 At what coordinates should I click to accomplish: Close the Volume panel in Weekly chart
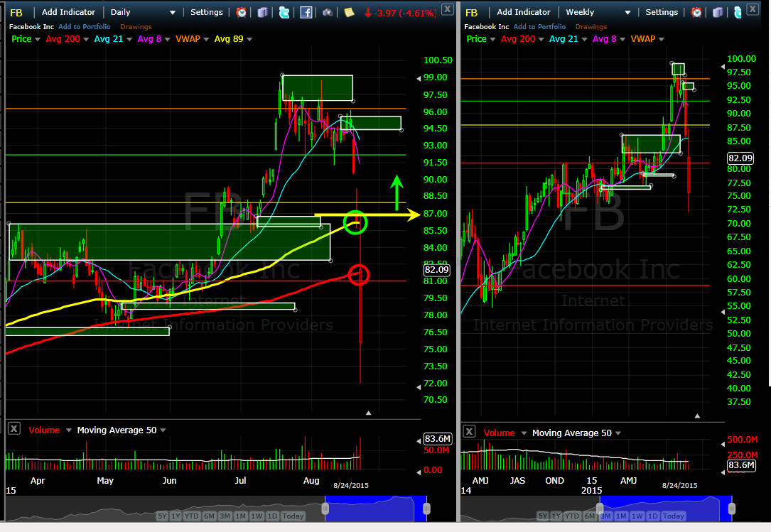point(469,432)
